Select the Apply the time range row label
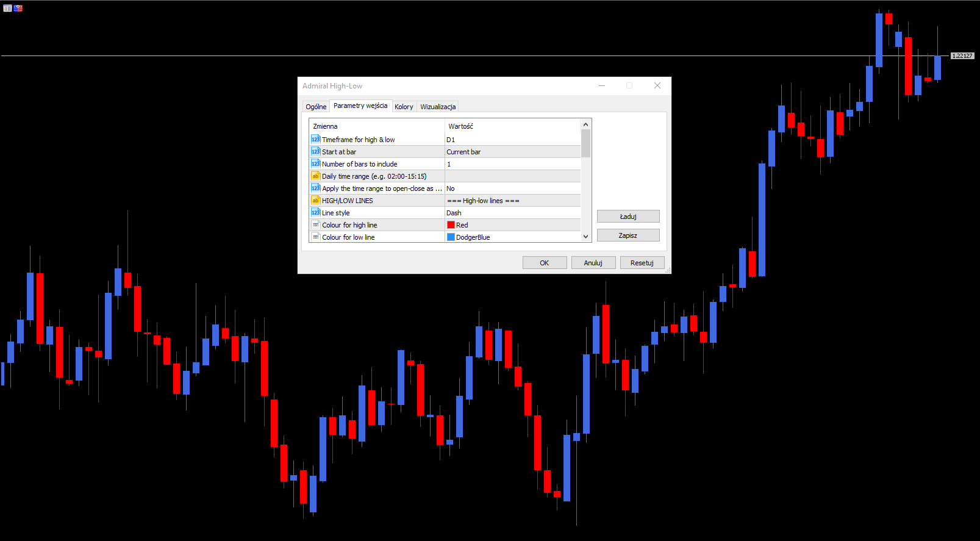980x541 pixels. [382, 188]
